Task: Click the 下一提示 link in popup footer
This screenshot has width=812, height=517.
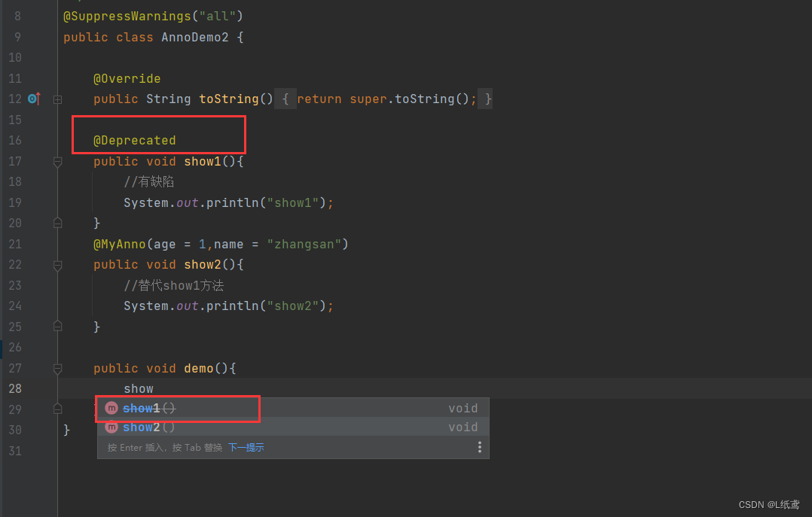Action: pos(246,446)
